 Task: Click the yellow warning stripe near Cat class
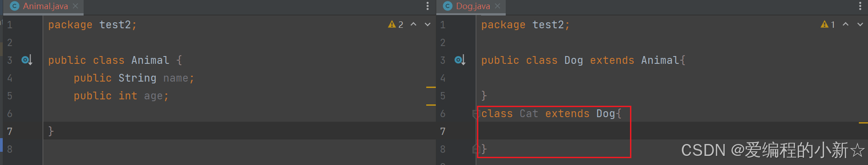[863, 123]
